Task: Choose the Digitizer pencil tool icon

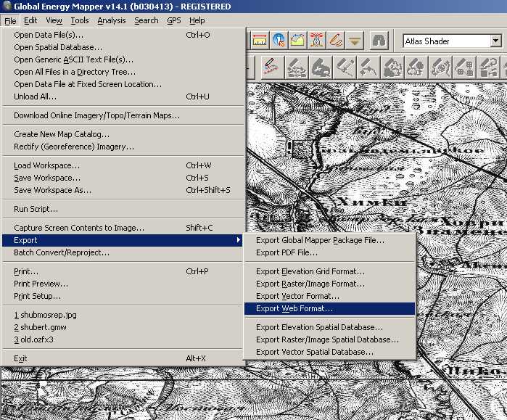Action: [x=336, y=41]
